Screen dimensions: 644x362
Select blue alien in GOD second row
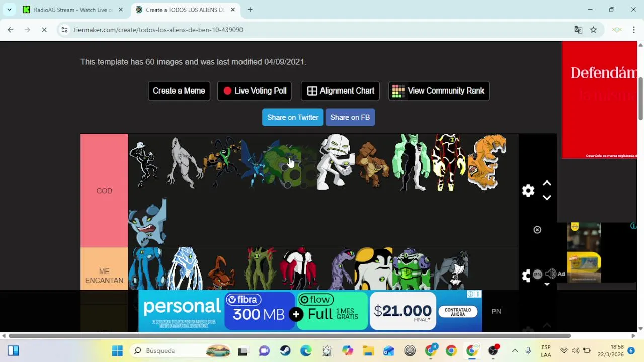pos(147,222)
